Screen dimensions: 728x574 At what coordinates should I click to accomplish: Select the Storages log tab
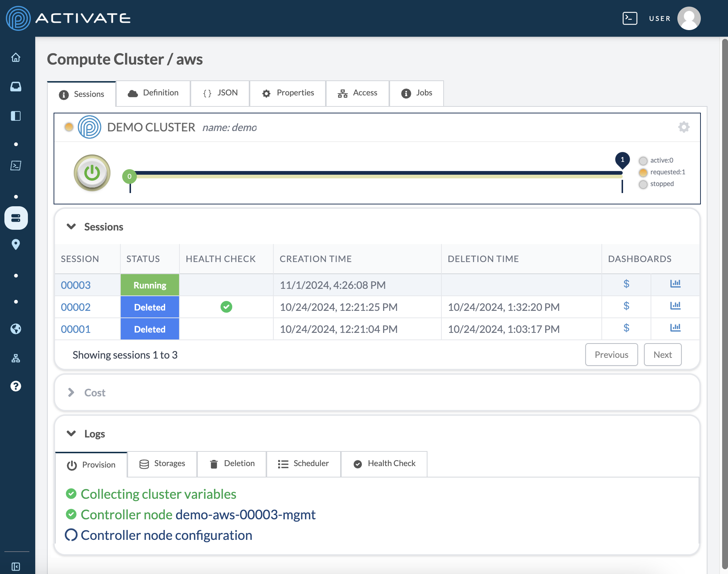163,463
